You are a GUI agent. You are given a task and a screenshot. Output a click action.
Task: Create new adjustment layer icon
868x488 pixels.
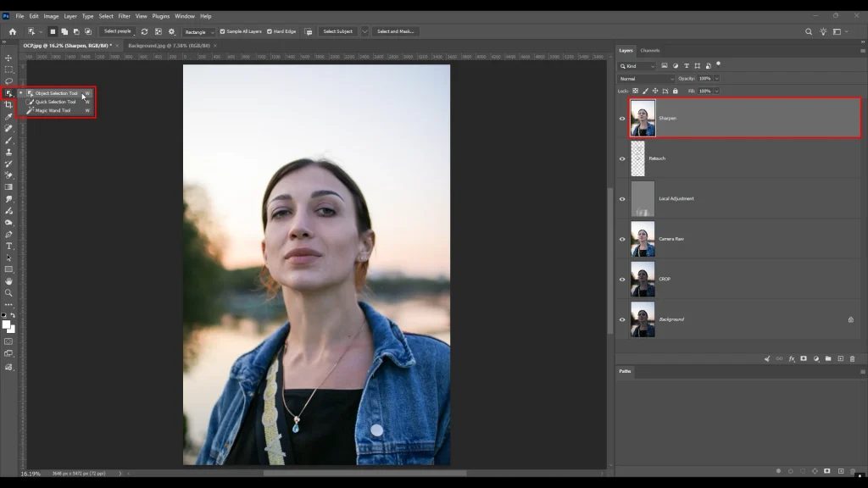(816, 359)
